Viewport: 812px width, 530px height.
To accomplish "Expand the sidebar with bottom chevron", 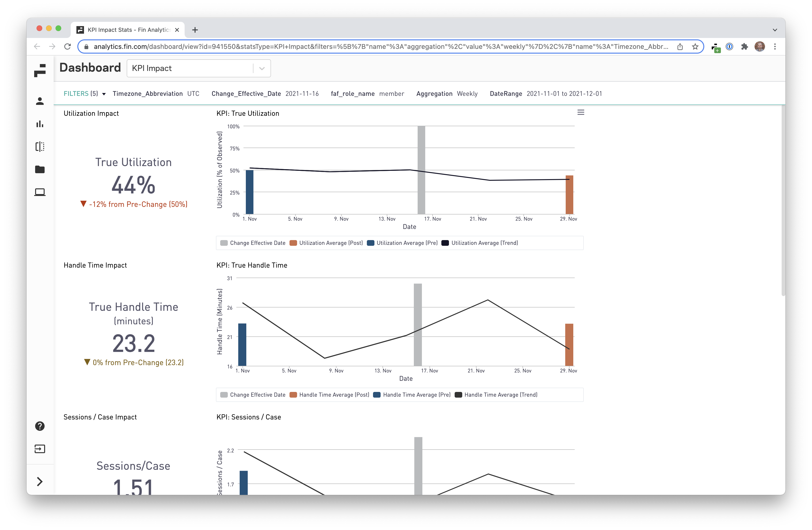I will pyautogui.click(x=40, y=482).
